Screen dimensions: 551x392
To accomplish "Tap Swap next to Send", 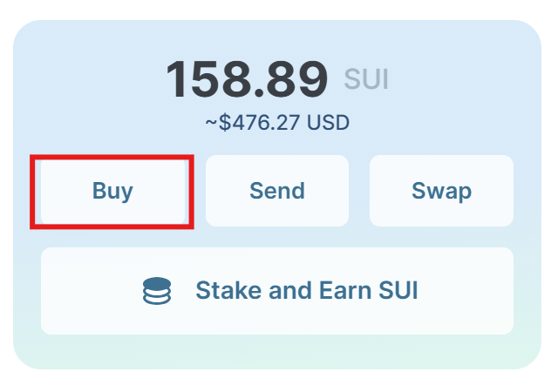I will 441,191.
